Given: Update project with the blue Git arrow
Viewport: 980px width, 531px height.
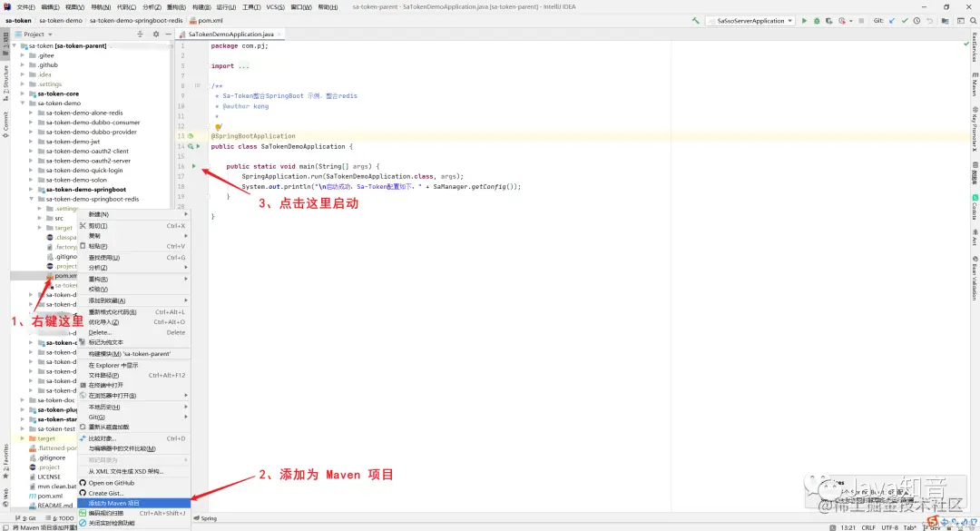Looking at the screenshot, I should pos(892,21).
